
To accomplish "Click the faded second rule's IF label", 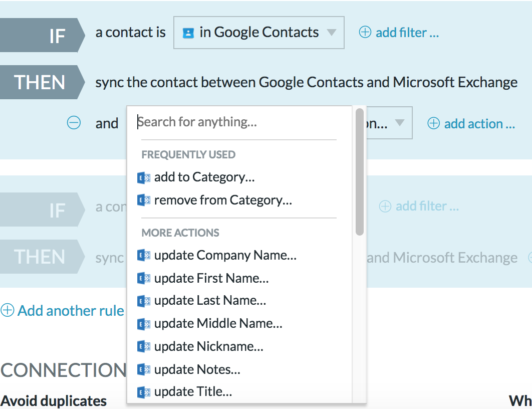I will coord(42,210).
